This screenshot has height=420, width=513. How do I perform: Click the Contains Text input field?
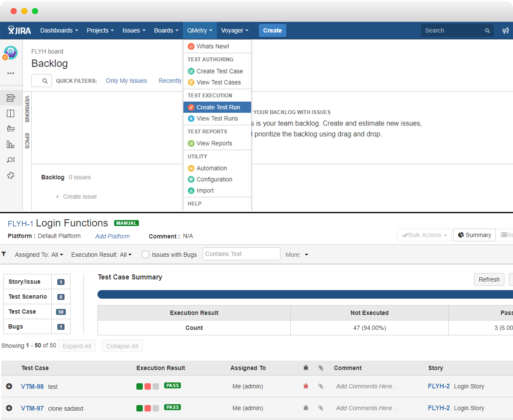coord(242,254)
